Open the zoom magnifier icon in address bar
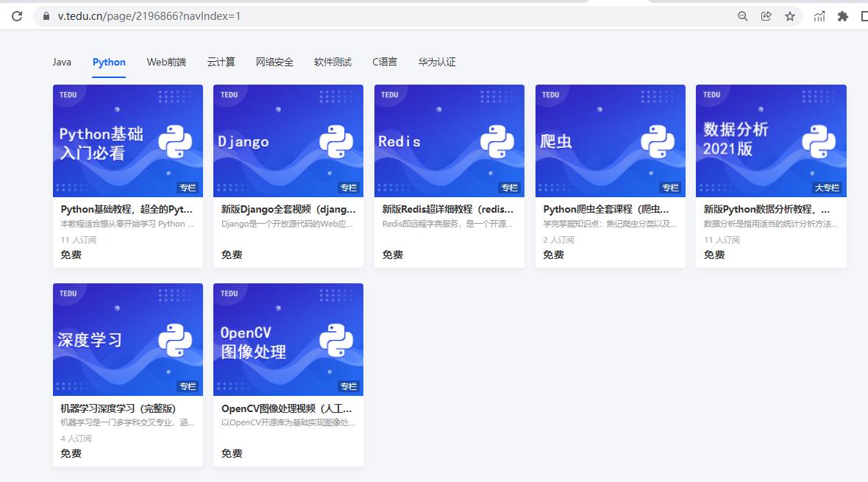Screen dimensions: 868x482 (x=743, y=16)
